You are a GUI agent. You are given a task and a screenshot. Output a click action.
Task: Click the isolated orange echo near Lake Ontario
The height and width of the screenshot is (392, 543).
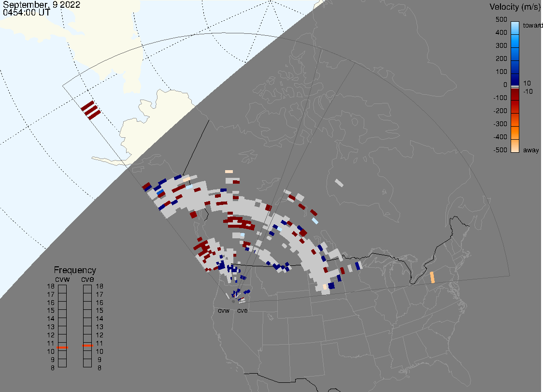click(432, 277)
